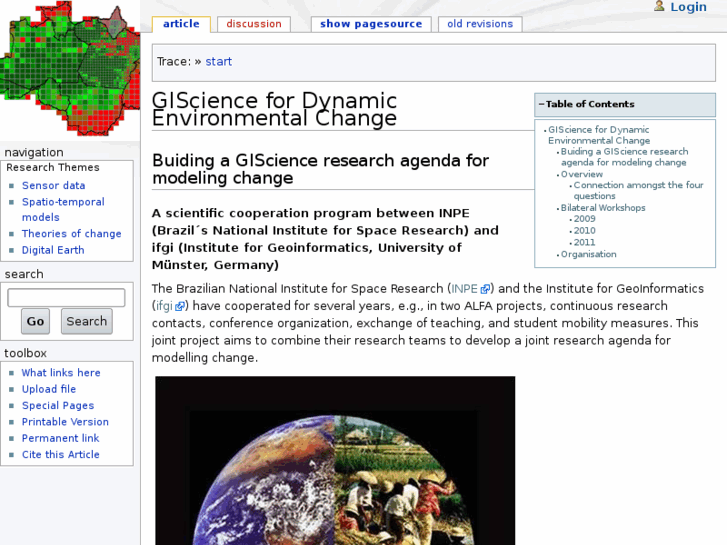
Task: Open Spatio-temporal models link
Action: tap(63, 210)
